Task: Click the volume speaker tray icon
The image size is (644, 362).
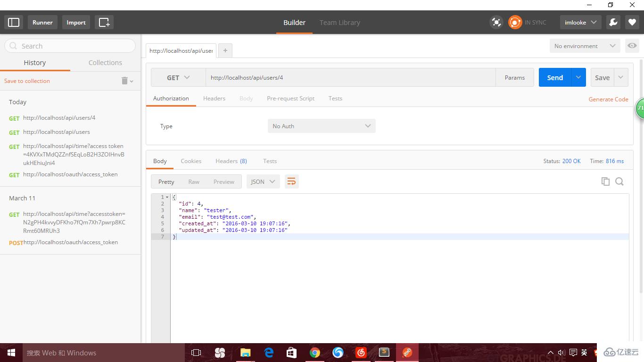Action: 561,353
